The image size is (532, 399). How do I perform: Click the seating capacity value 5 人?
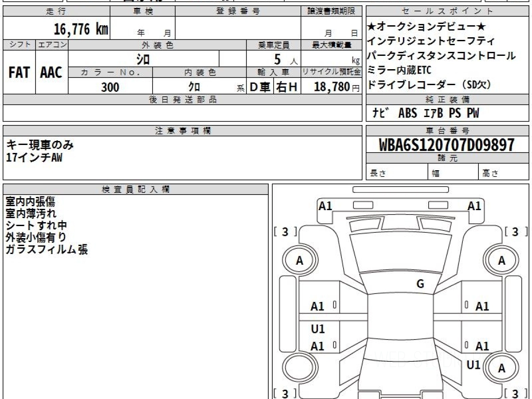tap(285, 59)
